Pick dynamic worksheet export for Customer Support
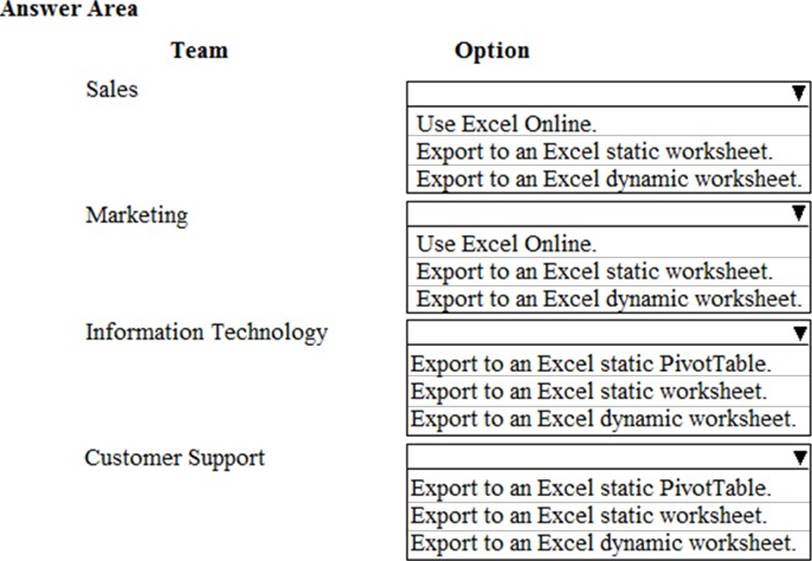The image size is (812, 561). 603,544
